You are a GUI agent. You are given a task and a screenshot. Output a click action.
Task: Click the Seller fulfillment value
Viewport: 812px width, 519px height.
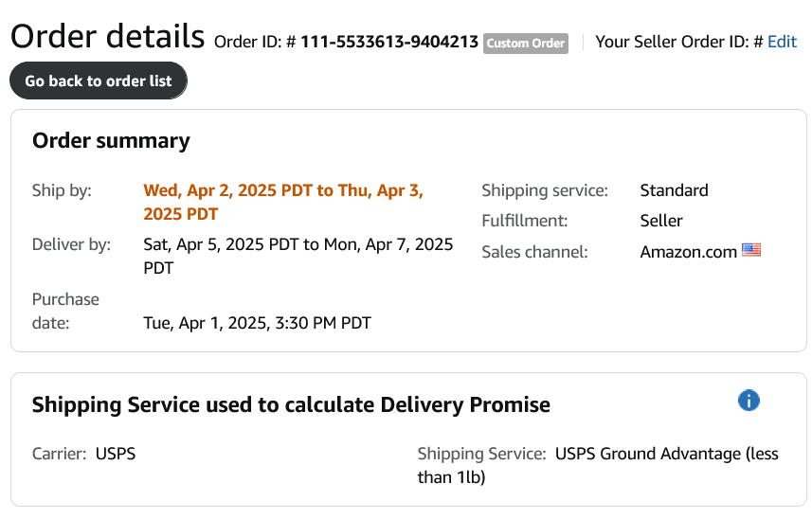pos(660,221)
